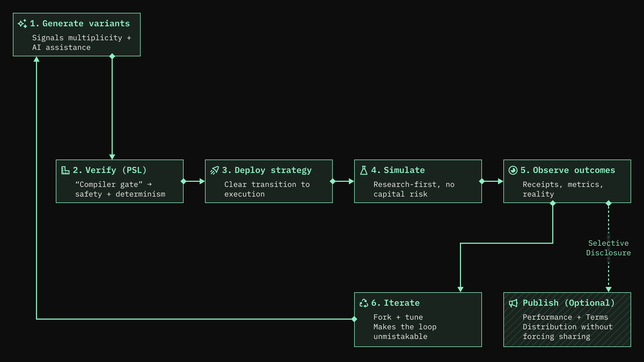Click the diamond connector on Iterate box left edge
This screenshot has width=644, height=362.
click(x=354, y=319)
